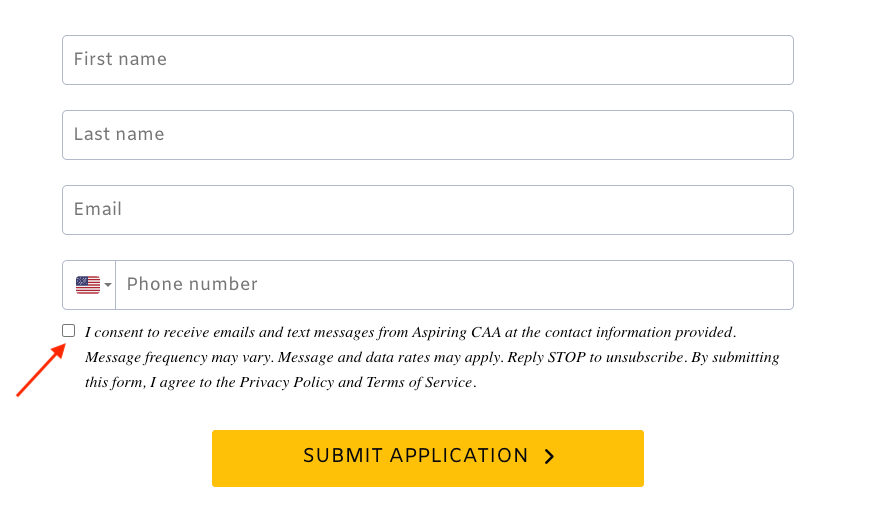Open the Privacy Policy link text

pyautogui.click(x=286, y=382)
